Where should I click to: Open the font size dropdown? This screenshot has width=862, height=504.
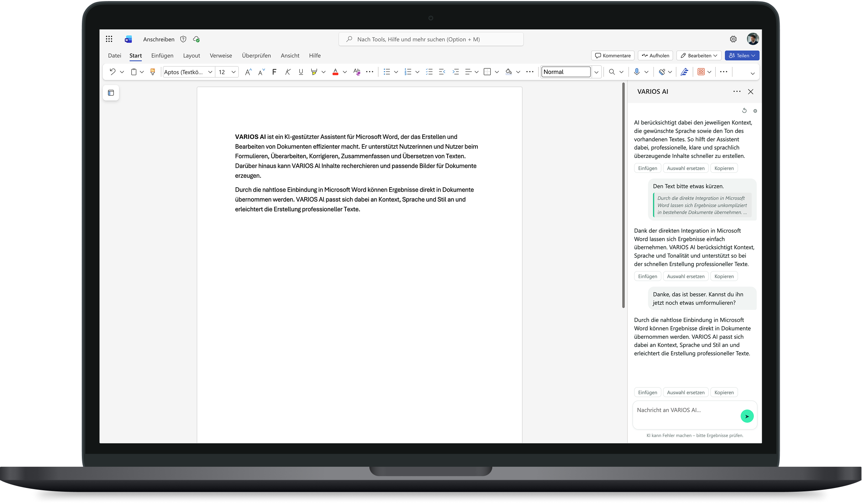click(x=233, y=72)
